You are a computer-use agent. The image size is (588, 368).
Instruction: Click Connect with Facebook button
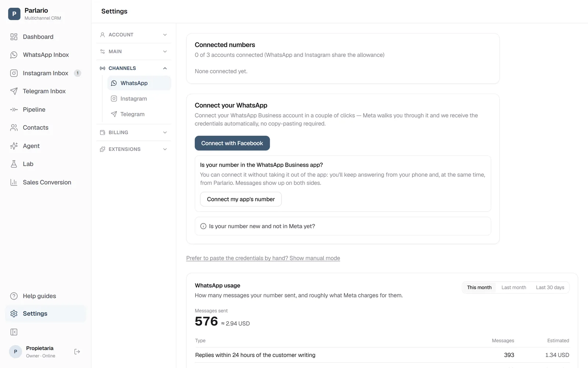coord(232,143)
